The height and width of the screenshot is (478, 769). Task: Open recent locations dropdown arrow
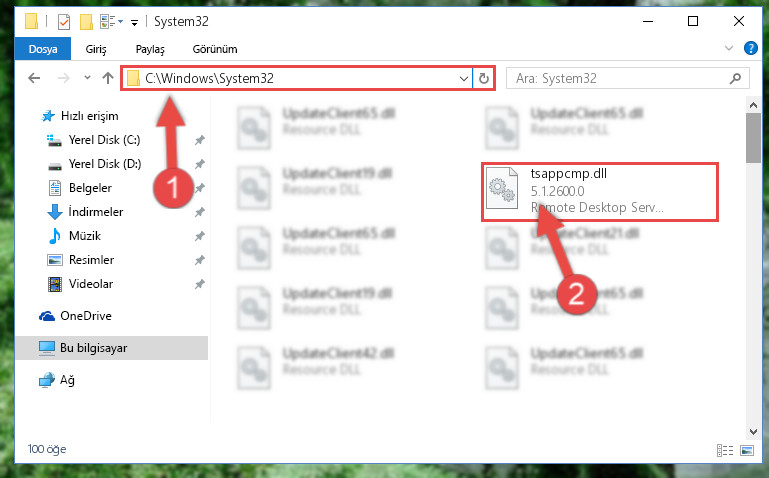(x=87, y=77)
